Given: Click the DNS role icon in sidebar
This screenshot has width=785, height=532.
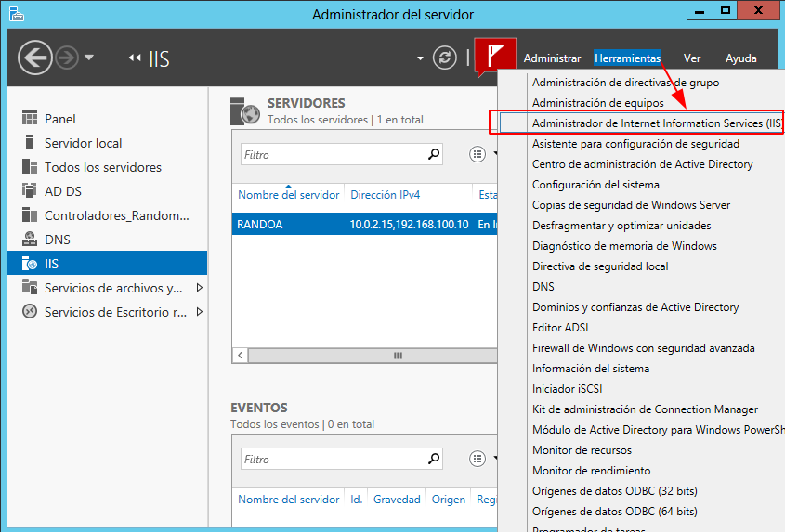Looking at the screenshot, I should (x=30, y=240).
